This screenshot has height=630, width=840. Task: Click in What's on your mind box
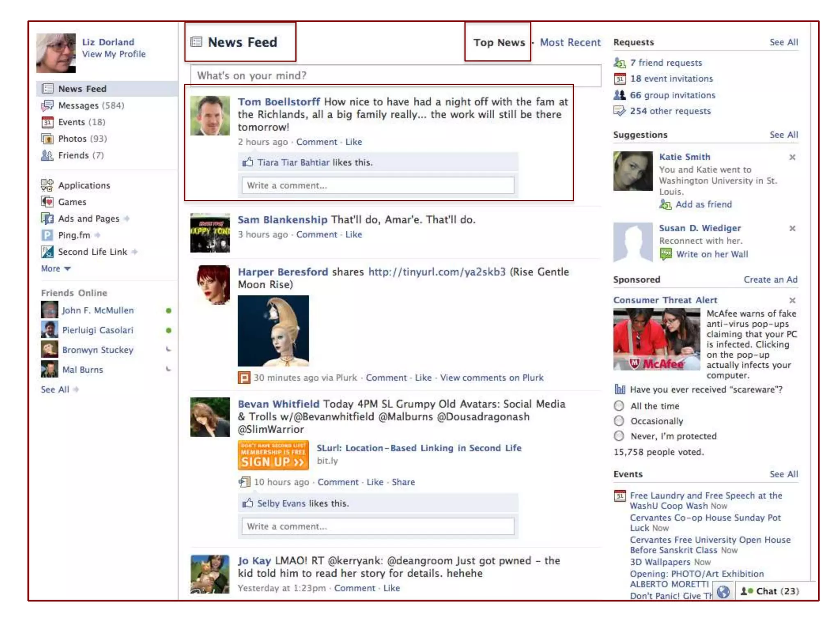[396, 75]
